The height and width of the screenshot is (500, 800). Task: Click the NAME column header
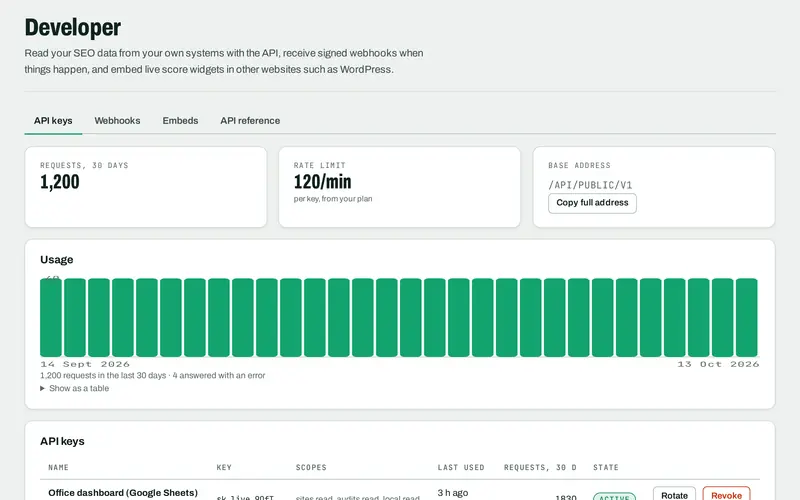[x=58, y=467]
